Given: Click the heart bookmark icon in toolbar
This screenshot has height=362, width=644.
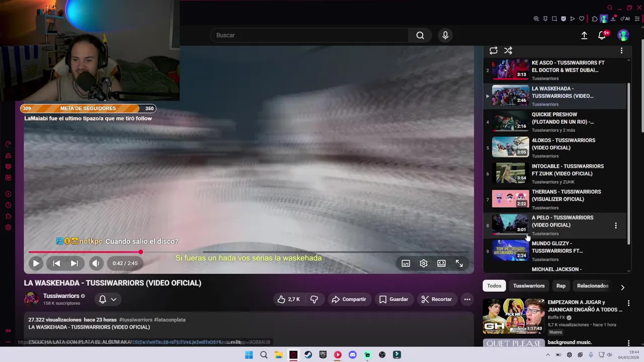Looking at the screenshot, I should click(x=582, y=19).
